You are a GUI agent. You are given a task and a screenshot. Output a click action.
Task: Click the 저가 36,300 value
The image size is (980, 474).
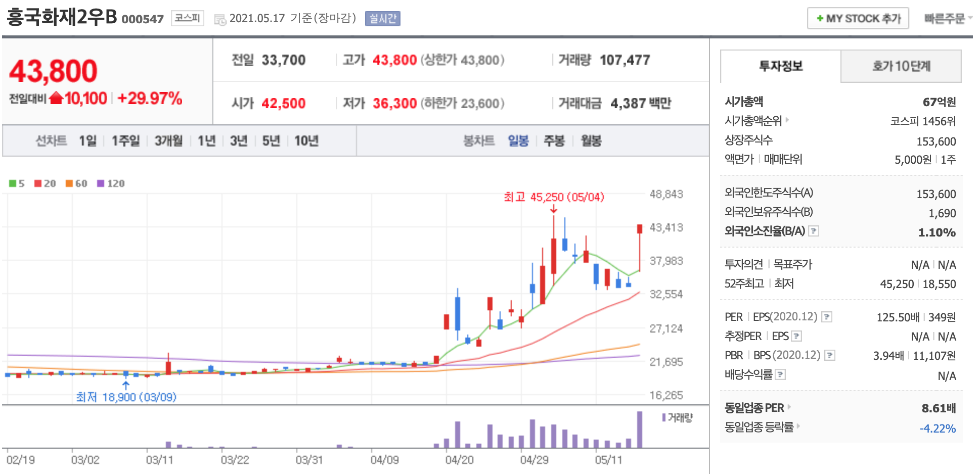click(395, 104)
